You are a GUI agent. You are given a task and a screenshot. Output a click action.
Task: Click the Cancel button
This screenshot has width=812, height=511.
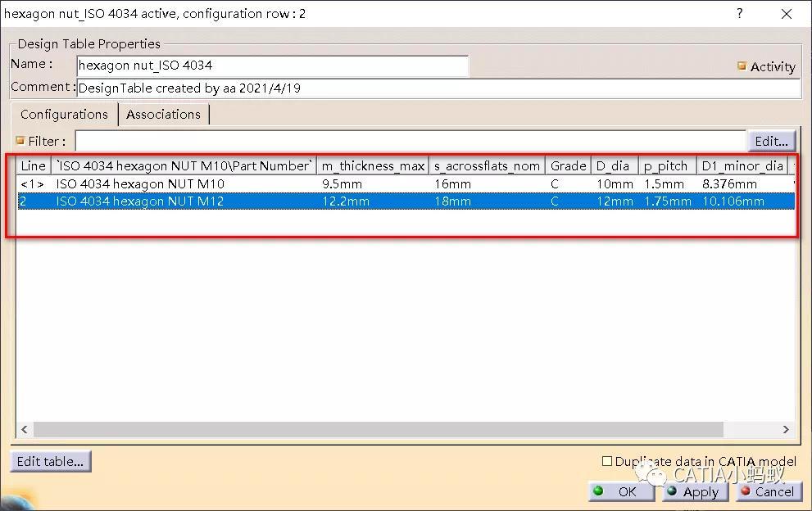click(769, 491)
